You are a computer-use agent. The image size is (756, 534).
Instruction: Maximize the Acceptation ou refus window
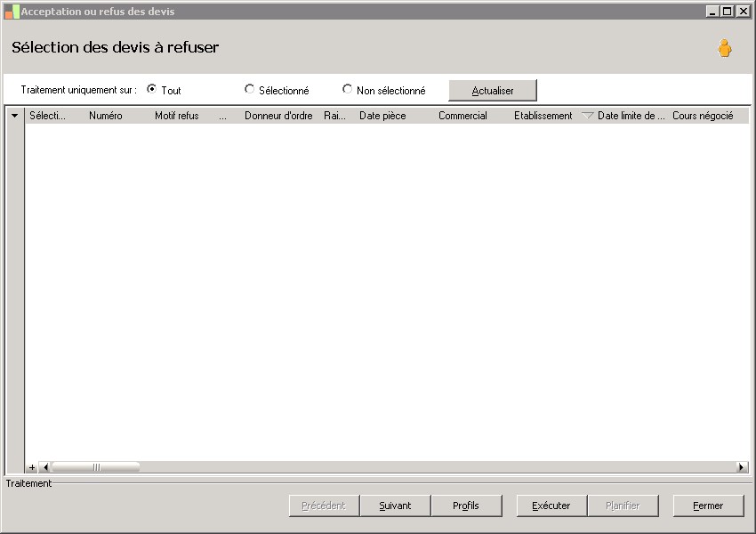(728, 12)
